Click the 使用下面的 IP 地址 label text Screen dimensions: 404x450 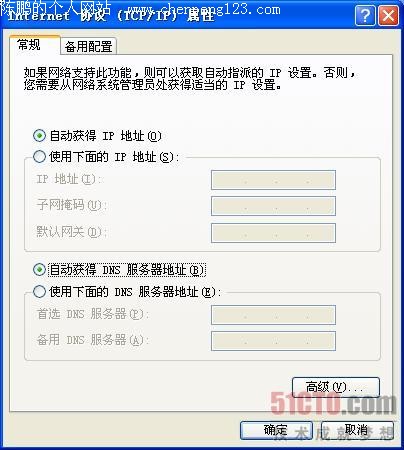114,156
